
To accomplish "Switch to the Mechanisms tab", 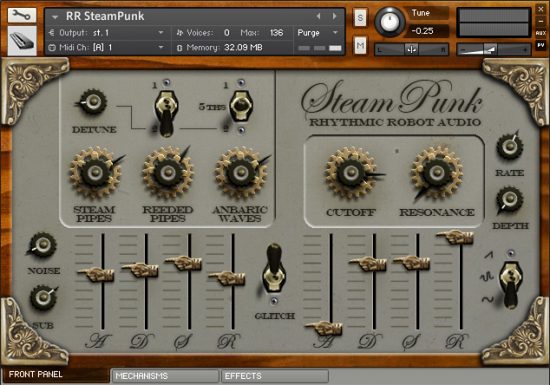I will tap(165, 376).
